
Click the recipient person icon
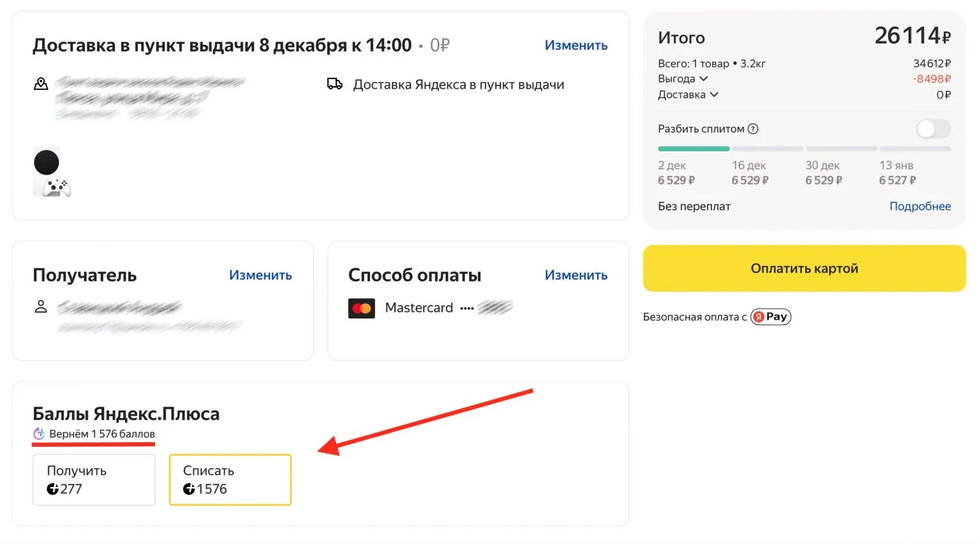41,307
